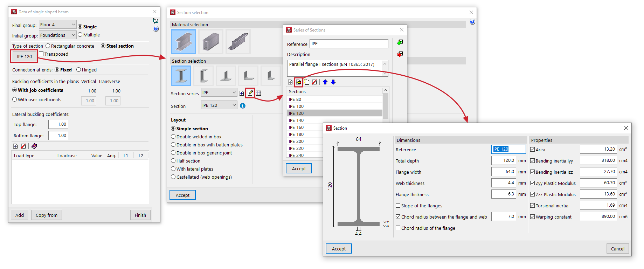Screen dimensions: 644x269
Task: Move the selected section up with blue arrow
Action: click(x=325, y=82)
